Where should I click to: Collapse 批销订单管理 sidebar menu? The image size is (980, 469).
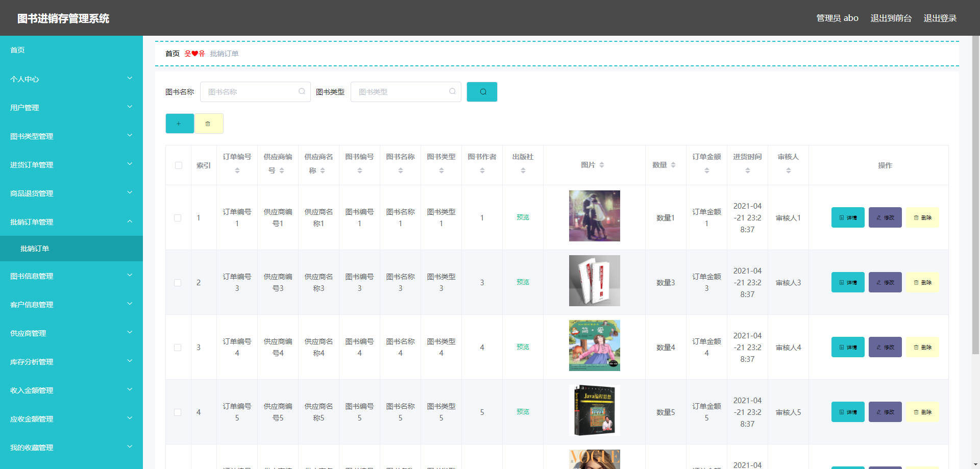71,221
